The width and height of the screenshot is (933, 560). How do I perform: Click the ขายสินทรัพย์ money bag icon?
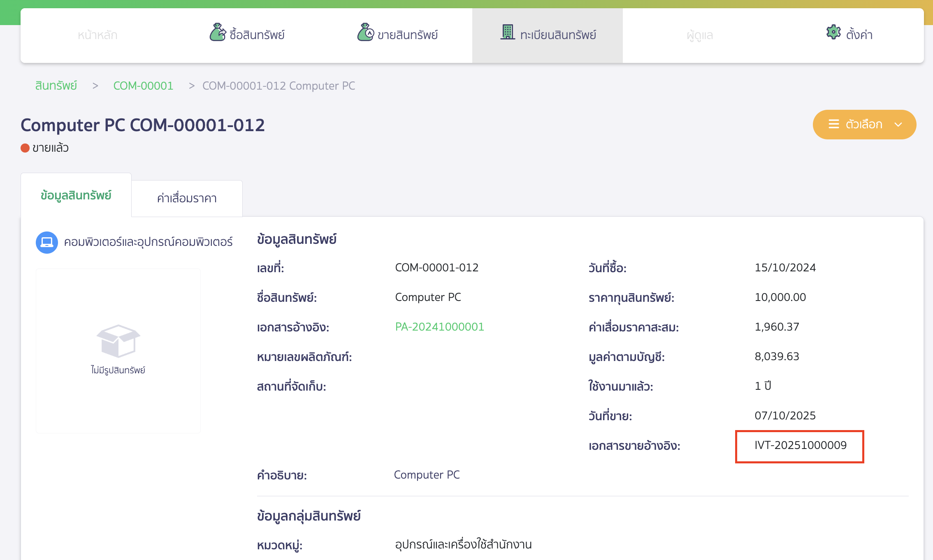365,33
